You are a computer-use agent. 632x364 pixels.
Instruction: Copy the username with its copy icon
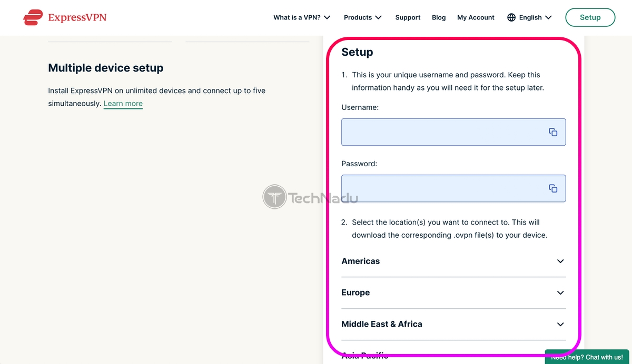coord(553,132)
